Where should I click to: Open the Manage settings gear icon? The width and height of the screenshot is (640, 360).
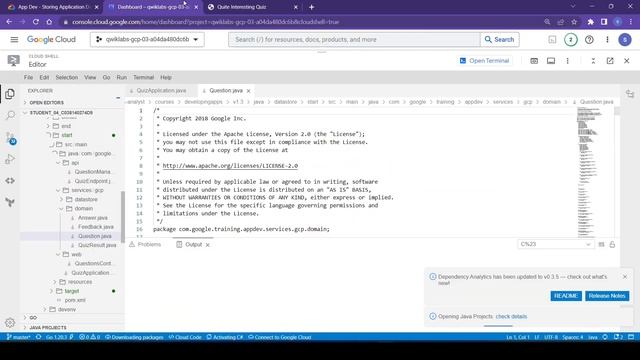point(10,323)
